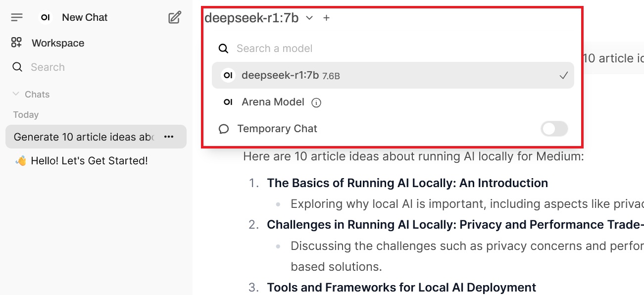Click the checkmark on the selected deepseek model
The image size is (644, 295).
click(563, 75)
